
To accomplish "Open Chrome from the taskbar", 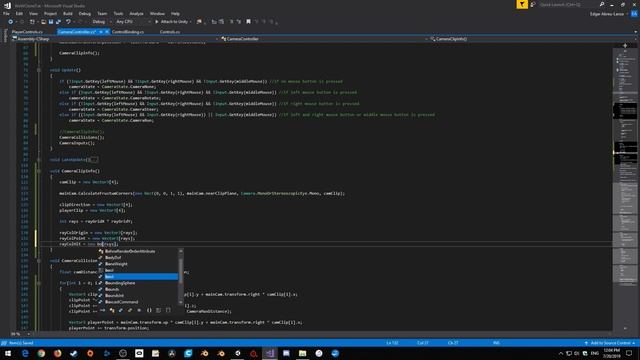I will click(x=41, y=353).
